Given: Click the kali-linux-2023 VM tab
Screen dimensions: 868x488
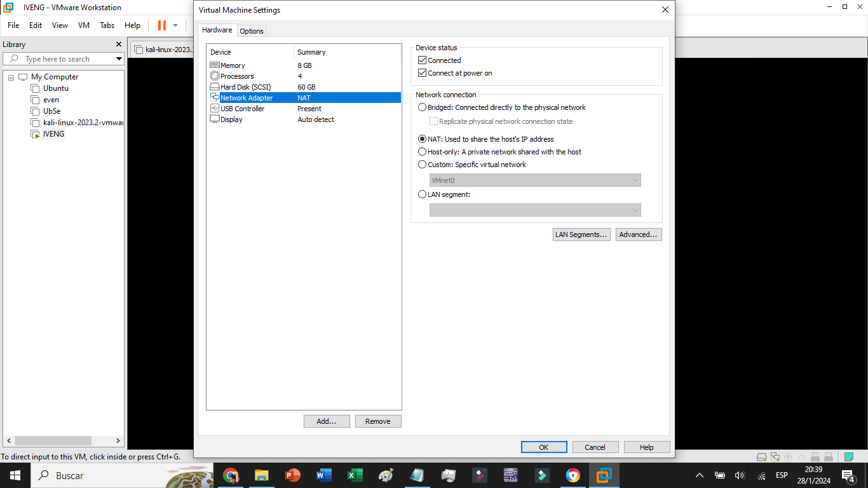Looking at the screenshot, I should tap(163, 50).
